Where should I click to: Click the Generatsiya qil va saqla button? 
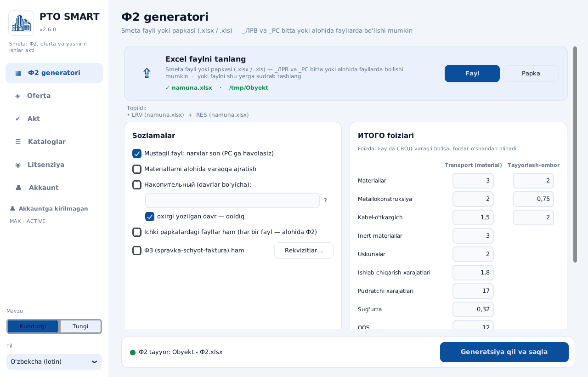tap(504, 352)
